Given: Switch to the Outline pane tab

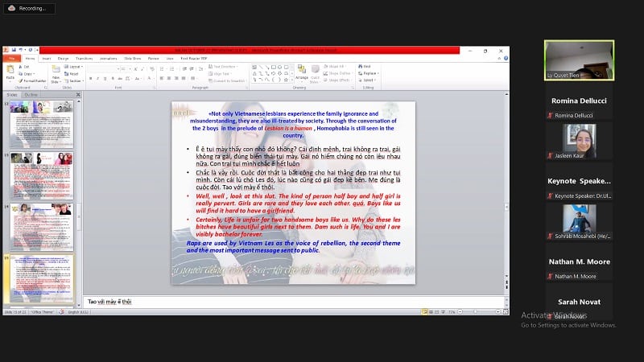Looking at the screenshot, I should coord(31,95).
